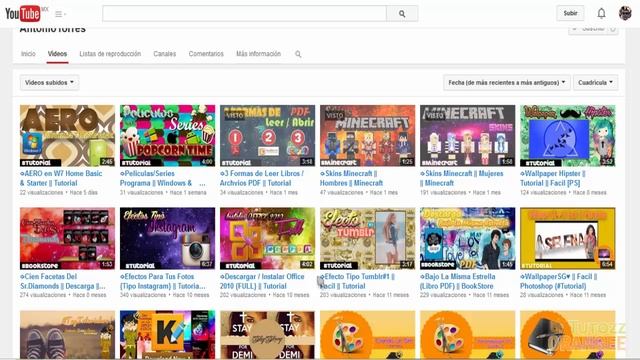Open AERO en W7 Home Basic thumbnail

point(67,136)
